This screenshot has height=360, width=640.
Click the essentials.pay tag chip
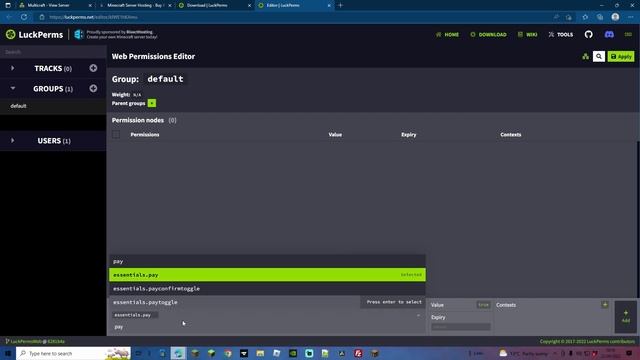[135, 315]
